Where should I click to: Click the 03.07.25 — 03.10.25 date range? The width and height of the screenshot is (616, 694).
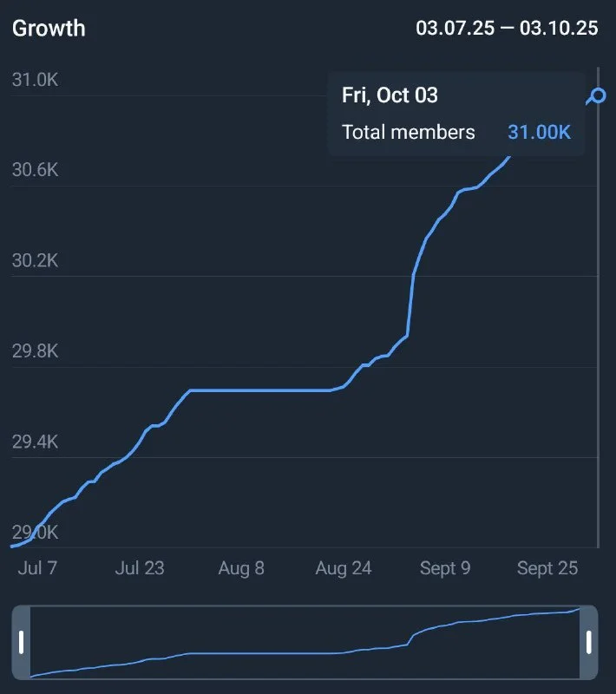507,28
